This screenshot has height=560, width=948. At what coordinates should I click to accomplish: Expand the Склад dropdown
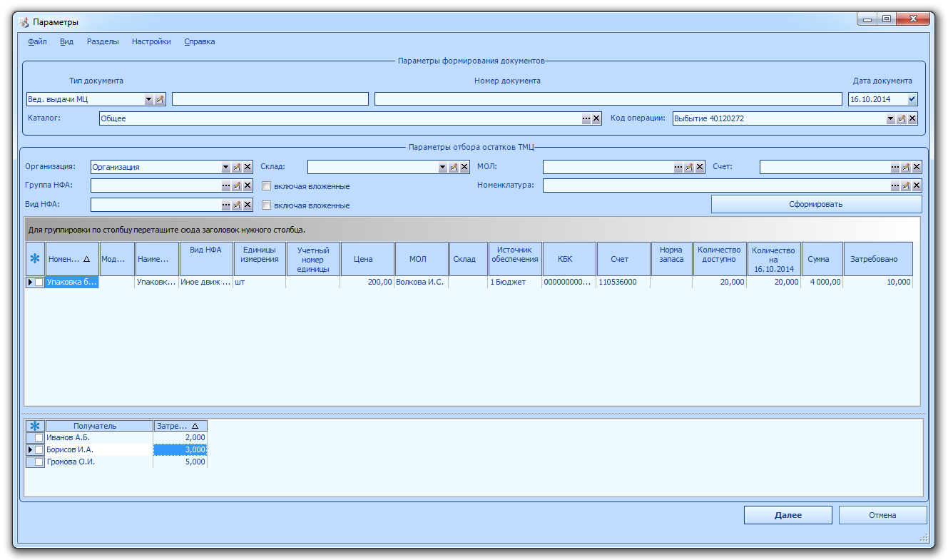tap(443, 167)
